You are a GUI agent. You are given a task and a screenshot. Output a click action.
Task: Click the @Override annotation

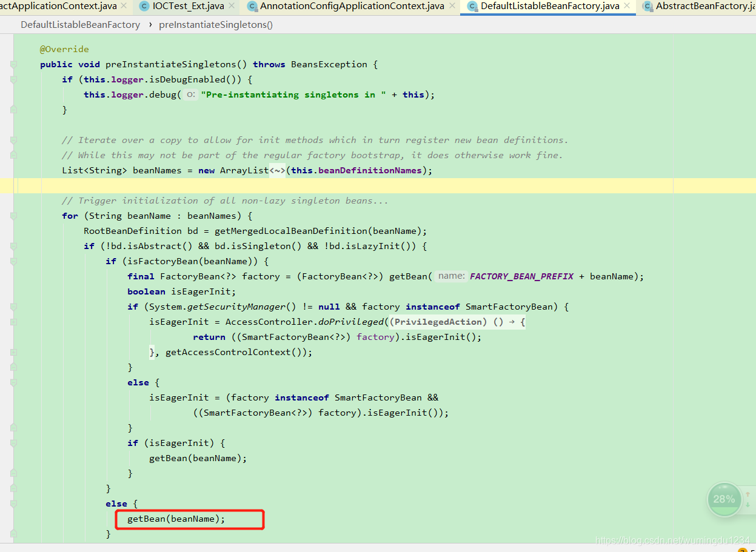tap(64, 49)
